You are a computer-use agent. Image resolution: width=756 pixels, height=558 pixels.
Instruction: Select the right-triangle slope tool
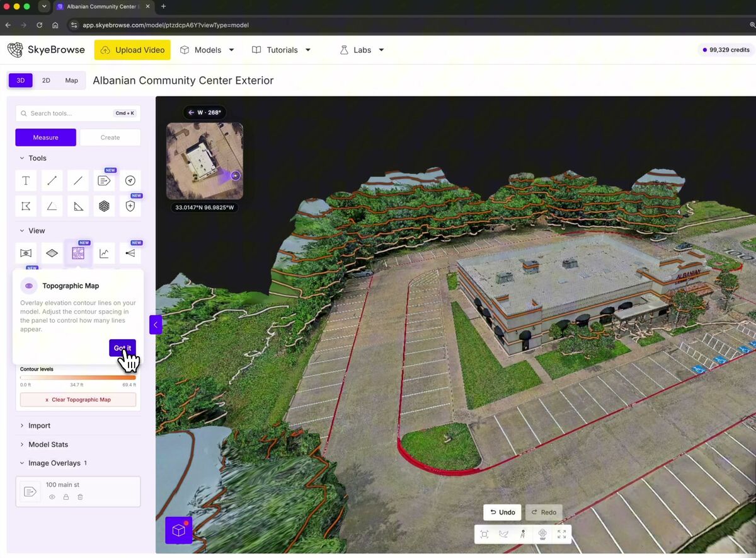pyautogui.click(x=78, y=206)
